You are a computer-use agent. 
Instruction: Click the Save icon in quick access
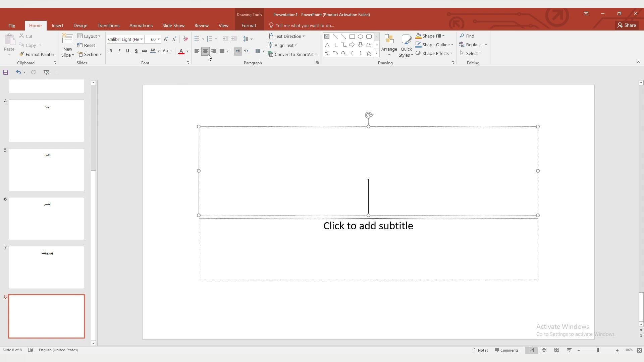pyautogui.click(x=6, y=72)
